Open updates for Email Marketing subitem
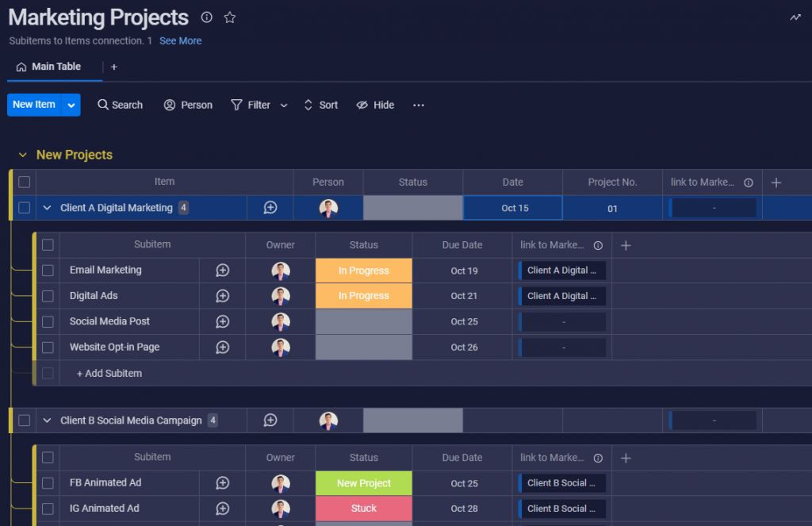This screenshot has width=812, height=526. pyautogui.click(x=223, y=271)
